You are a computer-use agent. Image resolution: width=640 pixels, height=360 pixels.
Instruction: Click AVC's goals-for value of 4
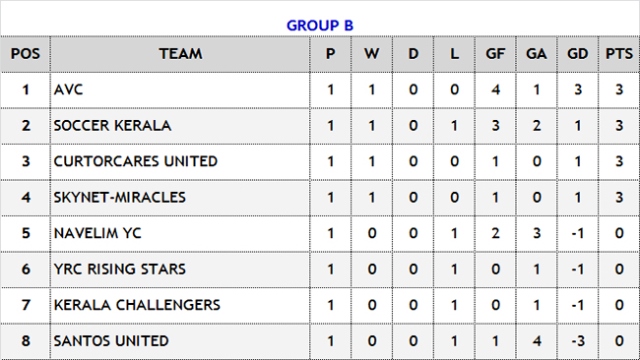click(495, 90)
